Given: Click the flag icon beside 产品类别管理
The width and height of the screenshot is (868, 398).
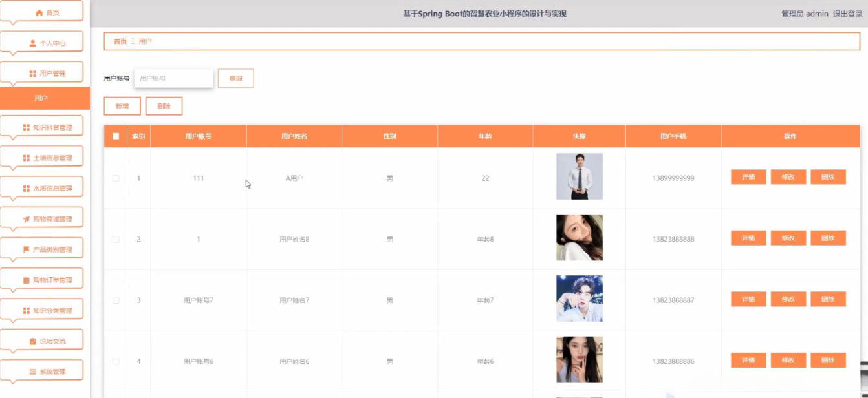Looking at the screenshot, I should (x=27, y=249).
